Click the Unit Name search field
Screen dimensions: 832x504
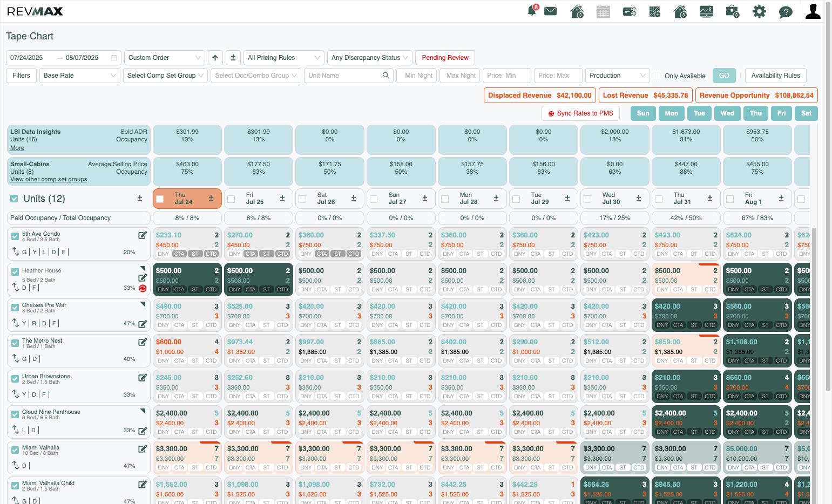pyautogui.click(x=349, y=76)
